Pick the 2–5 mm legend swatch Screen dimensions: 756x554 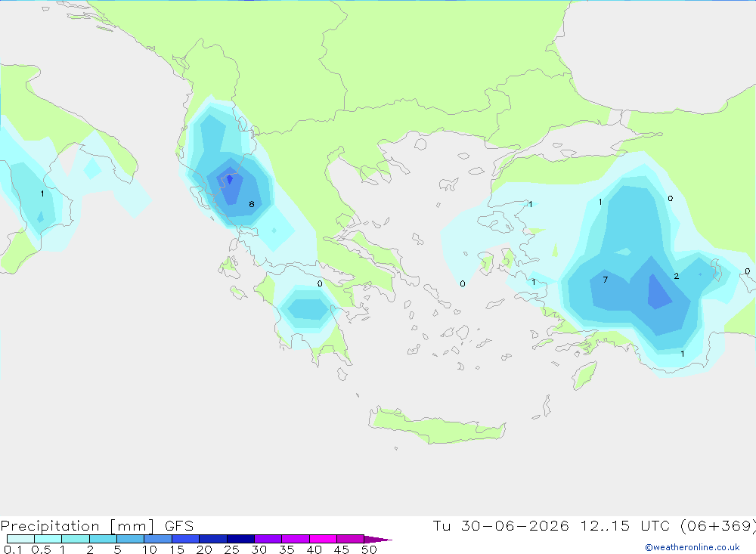pos(103,539)
